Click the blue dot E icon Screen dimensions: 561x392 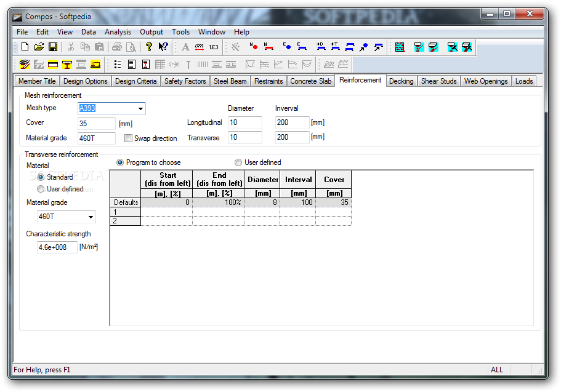tap(286, 47)
